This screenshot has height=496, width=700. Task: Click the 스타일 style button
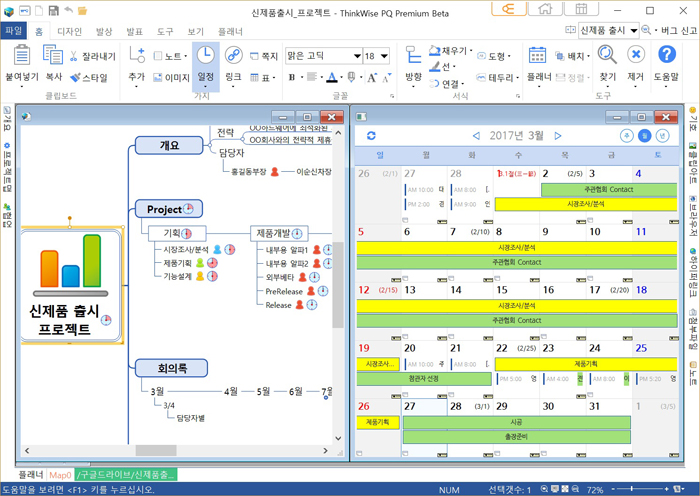(88, 76)
